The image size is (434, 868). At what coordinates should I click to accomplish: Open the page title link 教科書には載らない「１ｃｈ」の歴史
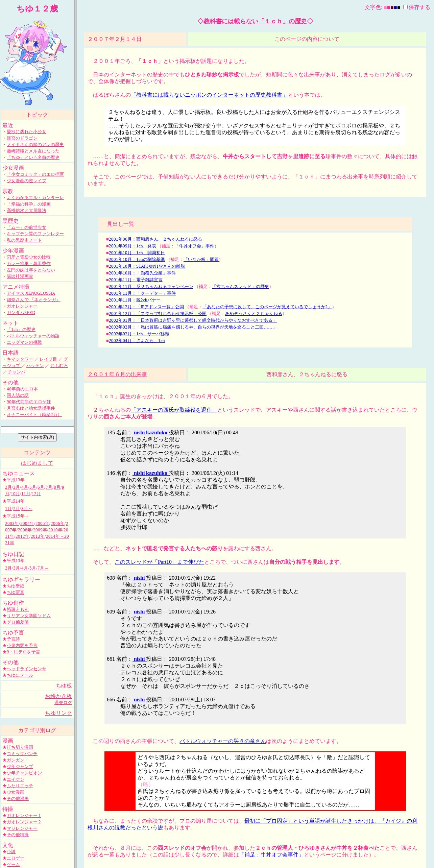tap(255, 21)
